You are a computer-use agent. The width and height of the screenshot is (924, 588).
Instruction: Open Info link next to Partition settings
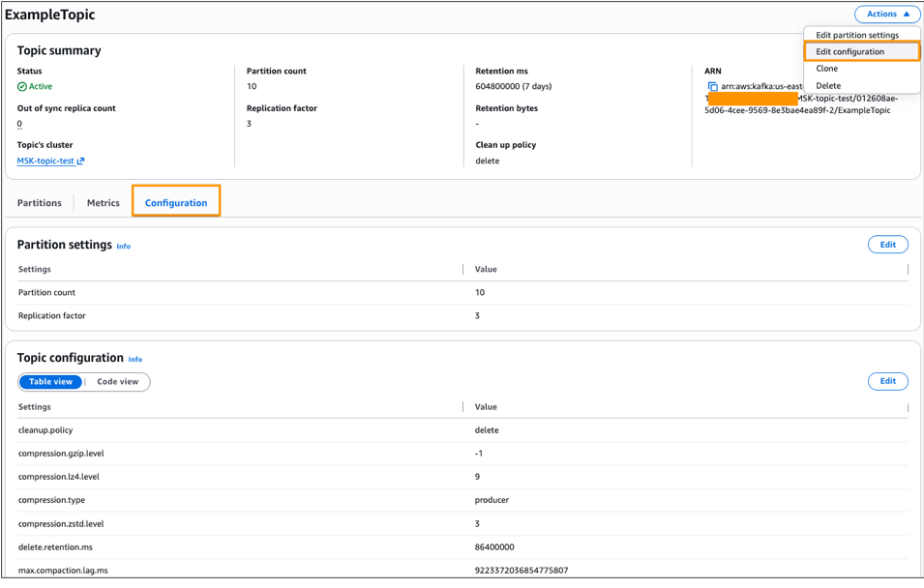124,247
